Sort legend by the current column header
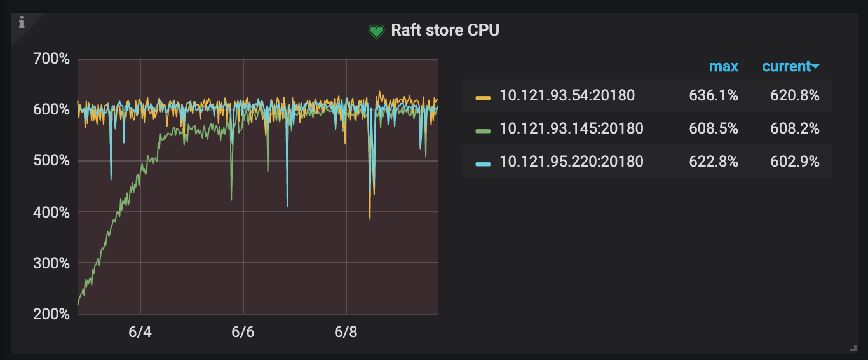This screenshot has height=360, width=868. pyautogui.click(x=786, y=66)
